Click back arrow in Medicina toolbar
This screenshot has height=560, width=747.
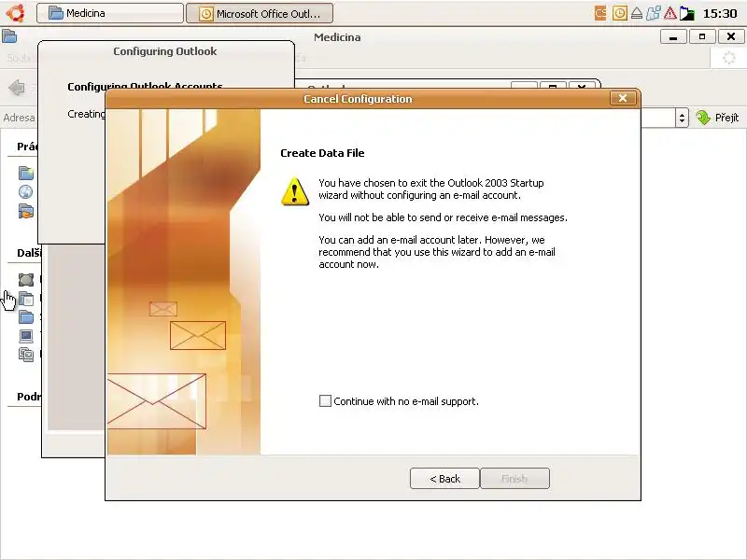(x=17, y=88)
